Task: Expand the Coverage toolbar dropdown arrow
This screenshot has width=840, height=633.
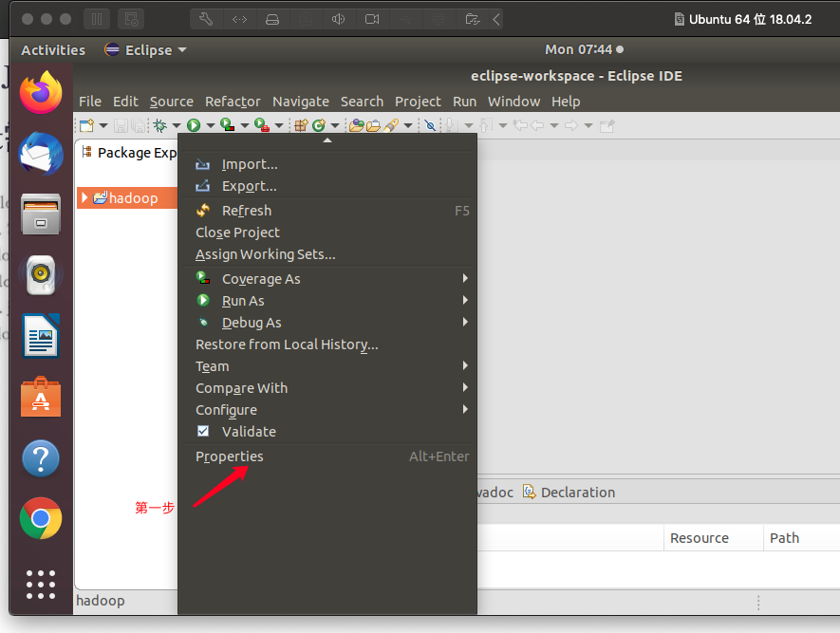Action: pos(245,126)
